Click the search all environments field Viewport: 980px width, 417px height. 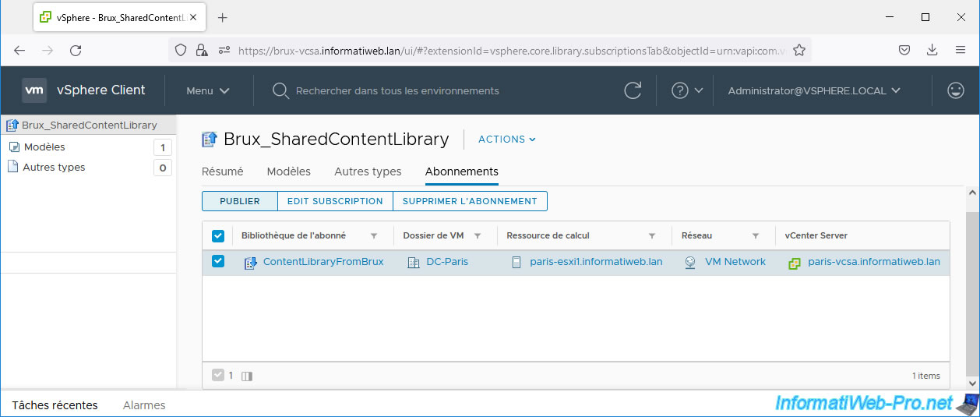tap(397, 90)
